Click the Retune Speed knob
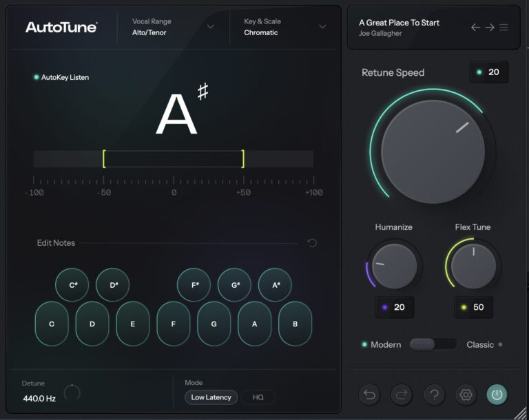Screen dimensions: 529x420 [433, 151]
